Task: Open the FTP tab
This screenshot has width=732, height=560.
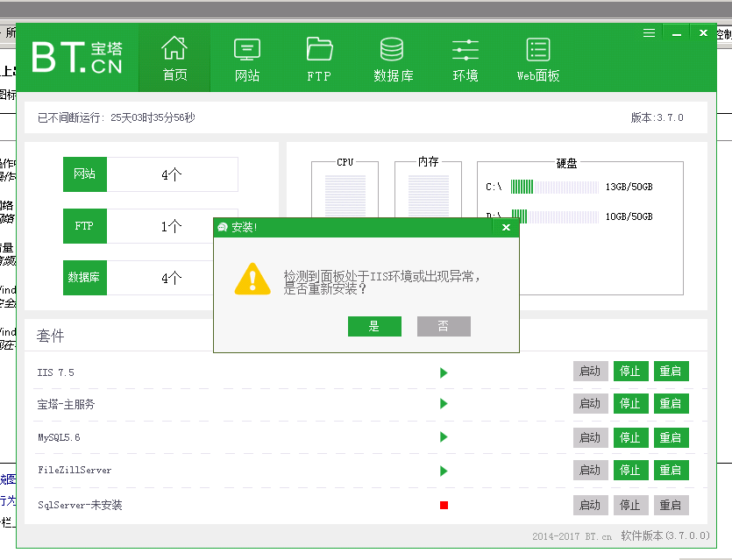Action: (x=319, y=60)
